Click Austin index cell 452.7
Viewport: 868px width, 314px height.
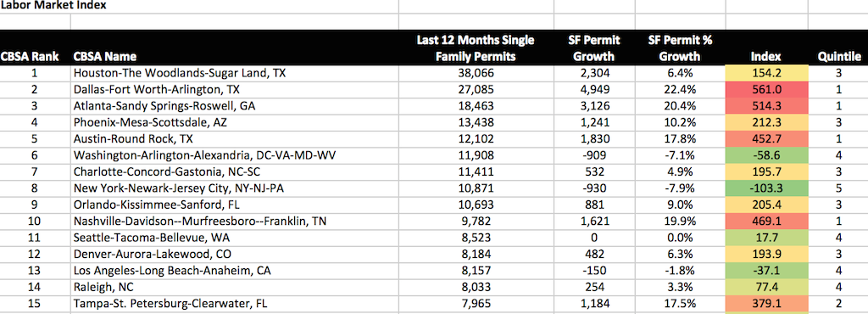point(766,139)
